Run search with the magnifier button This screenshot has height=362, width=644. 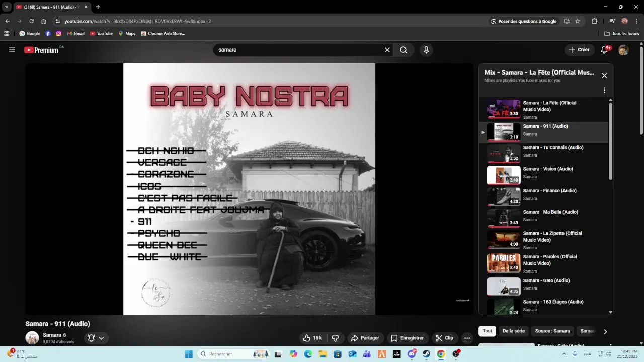(x=404, y=50)
